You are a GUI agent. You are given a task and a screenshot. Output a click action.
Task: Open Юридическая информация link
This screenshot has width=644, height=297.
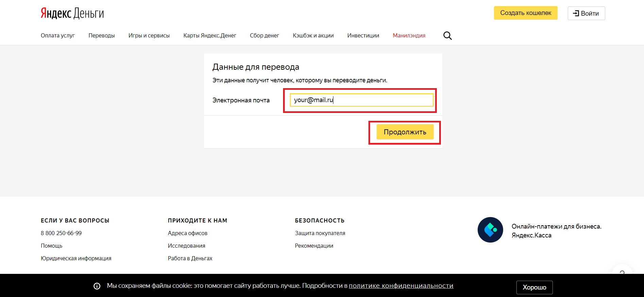point(76,258)
